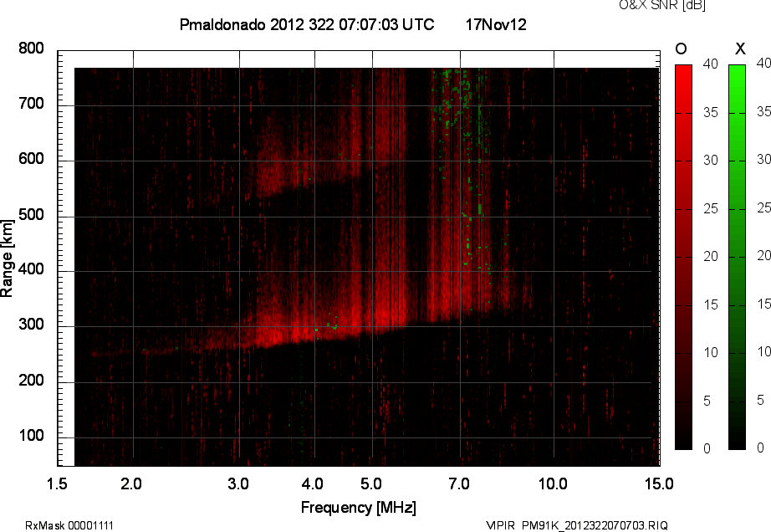The width and height of the screenshot is (771, 532).
Task: Click the 1.5 frequency tick label
Action: [x=57, y=483]
